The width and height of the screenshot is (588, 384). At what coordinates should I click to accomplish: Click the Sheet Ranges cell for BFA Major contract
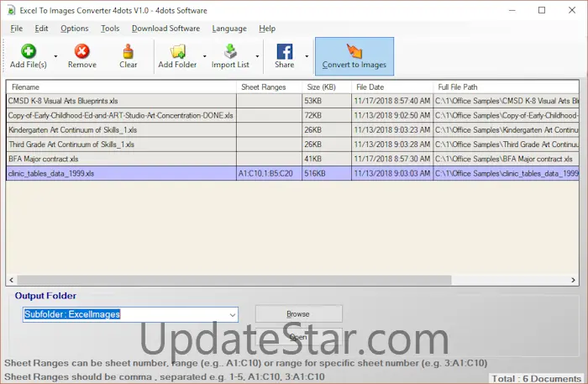270,159
